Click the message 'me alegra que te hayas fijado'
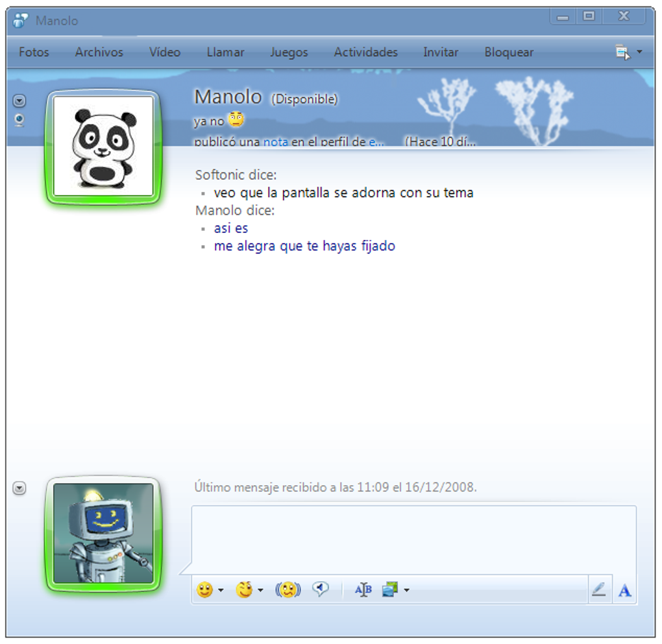The image size is (662, 644). click(304, 246)
